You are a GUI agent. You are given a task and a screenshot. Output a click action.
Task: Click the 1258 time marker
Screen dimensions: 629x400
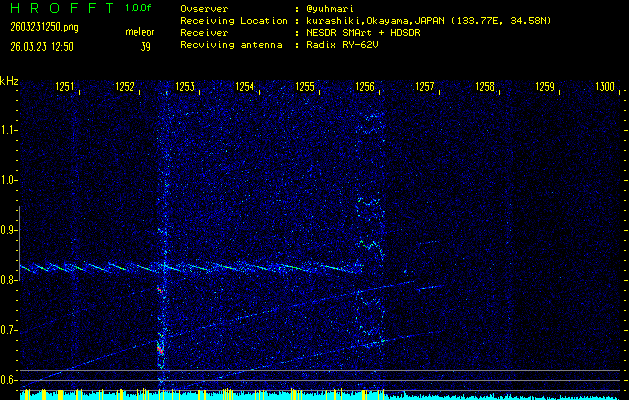[x=485, y=86]
